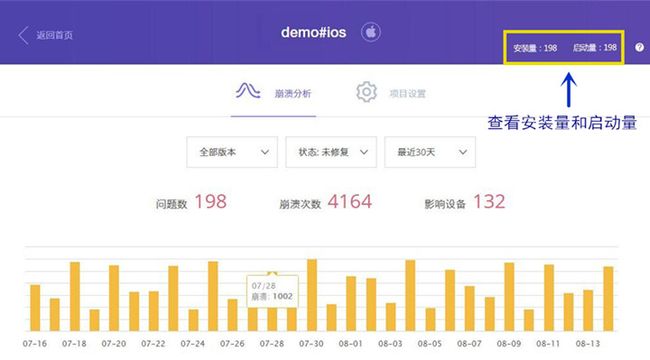Screen dimensions: 650x360
Task: Select the 08-01 bar in chart
Action: coord(351,304)
